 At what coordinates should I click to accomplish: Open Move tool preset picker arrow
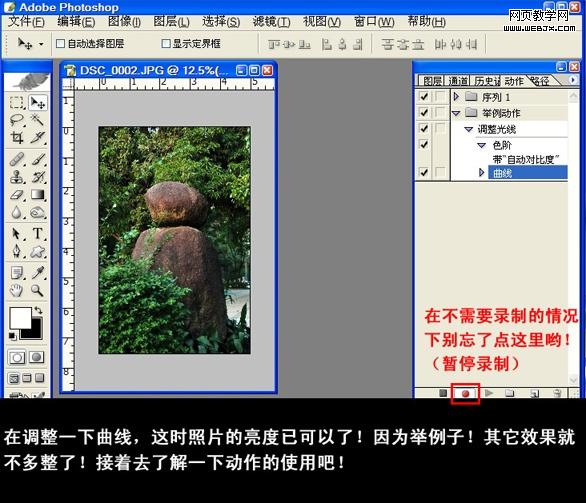tap(41, 44)
